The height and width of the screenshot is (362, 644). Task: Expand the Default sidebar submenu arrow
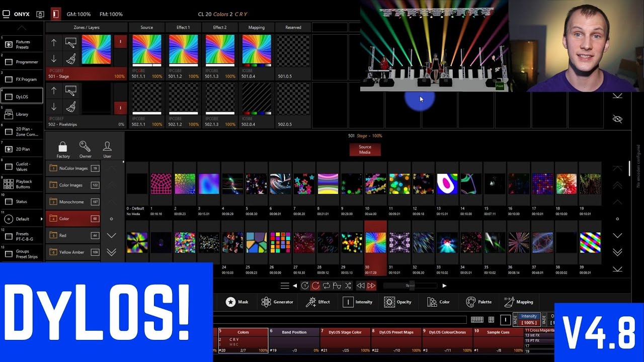tap(41, 219)
